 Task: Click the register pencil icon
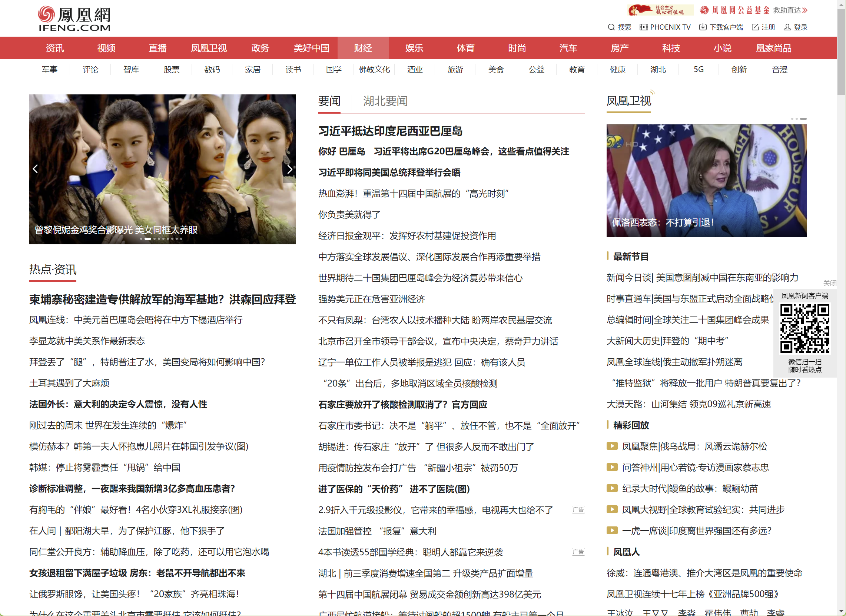pos(754,27)
